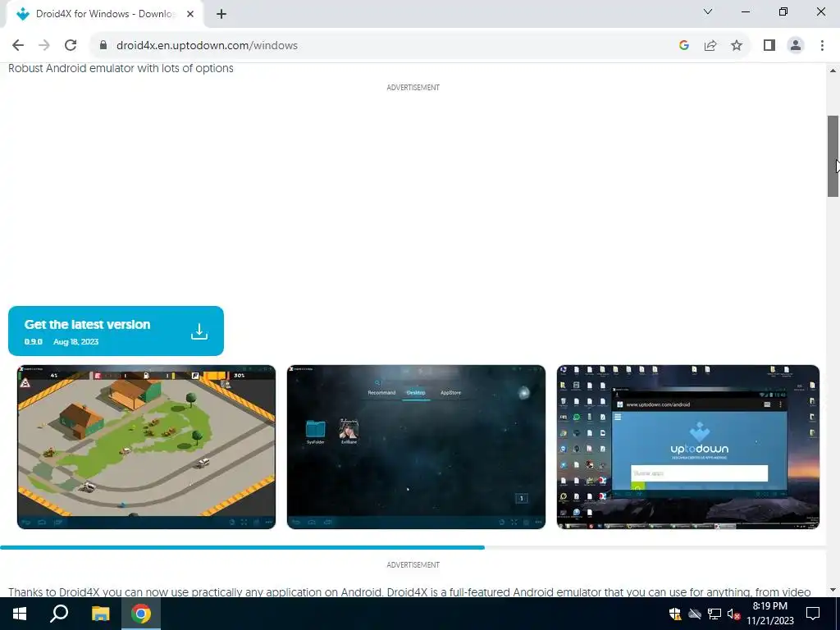Click the cloud sync tray icon
This screenshot has height=630, width=840.
pyautogui.click(x=695, y=614)
